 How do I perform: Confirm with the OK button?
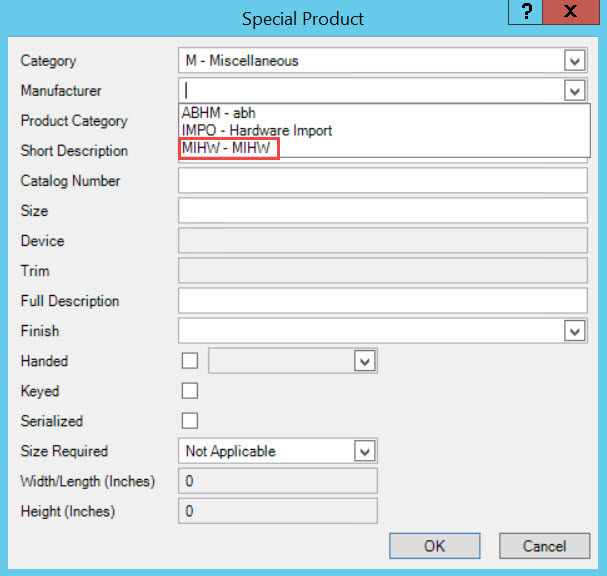click(x=435, y=546)
